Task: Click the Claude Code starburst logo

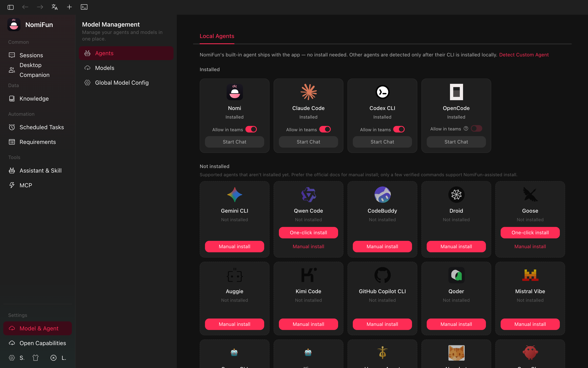Action: pos(308,92)
